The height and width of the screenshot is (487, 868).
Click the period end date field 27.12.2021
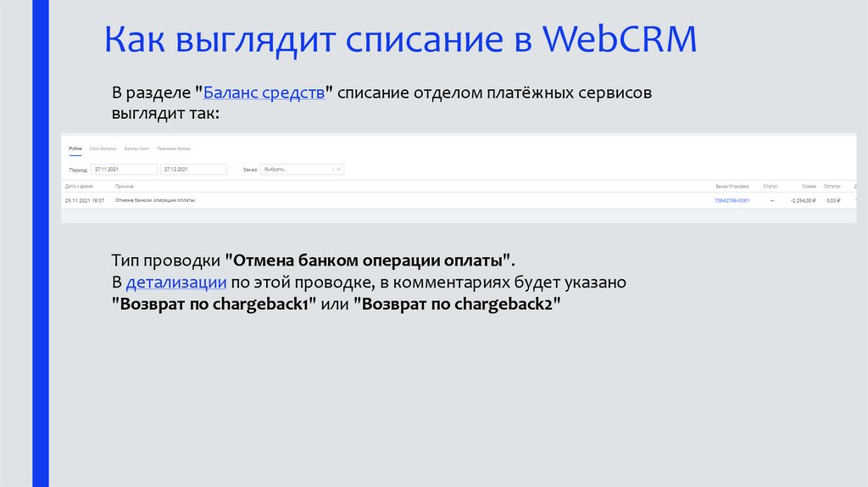194,170
